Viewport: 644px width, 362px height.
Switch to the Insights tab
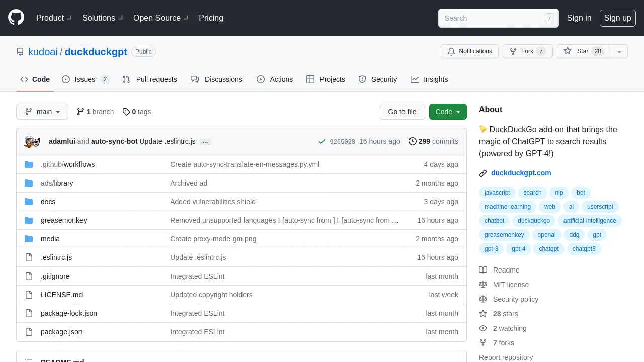point(429,79)
